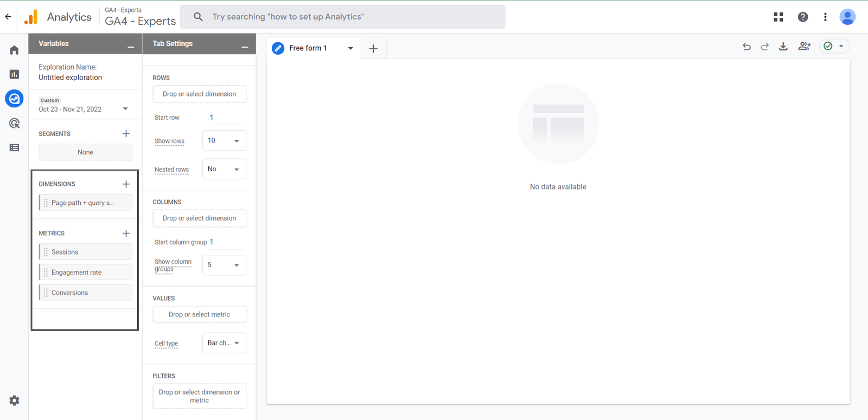
Task: Click the Advertising icon in sidebar
Action: pos(14,124)
